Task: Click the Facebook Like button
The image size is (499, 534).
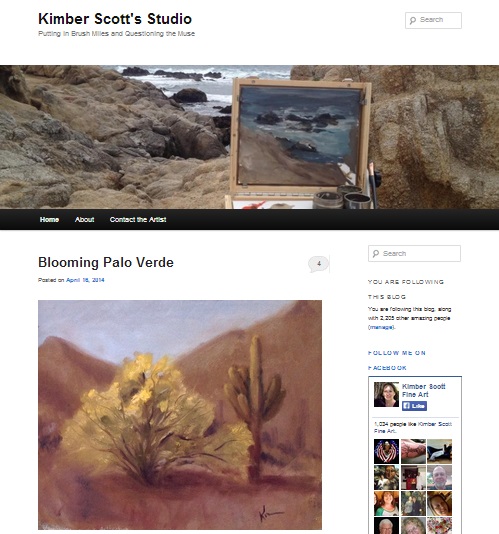Action: coord(414,406)
